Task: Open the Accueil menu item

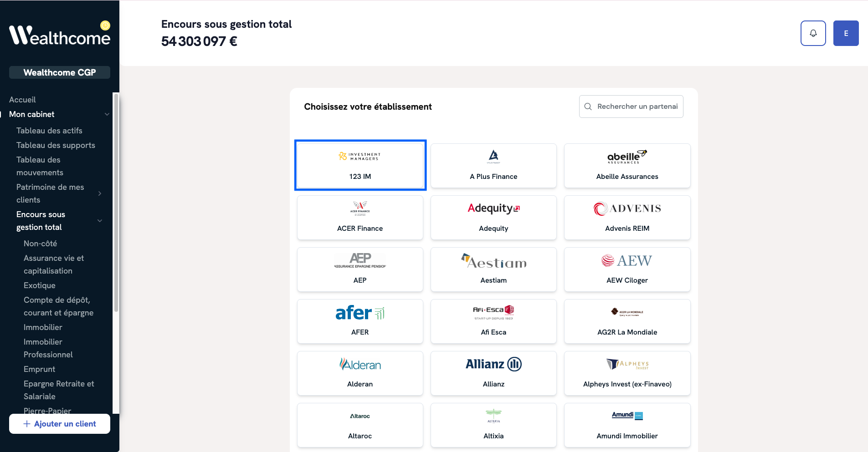Action: pos(22,100)
